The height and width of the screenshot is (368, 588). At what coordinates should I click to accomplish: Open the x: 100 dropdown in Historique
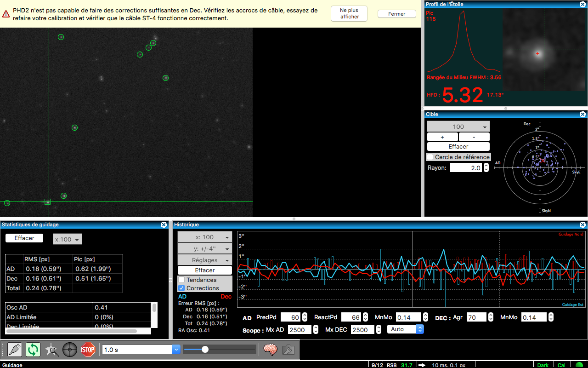(205, 237)
